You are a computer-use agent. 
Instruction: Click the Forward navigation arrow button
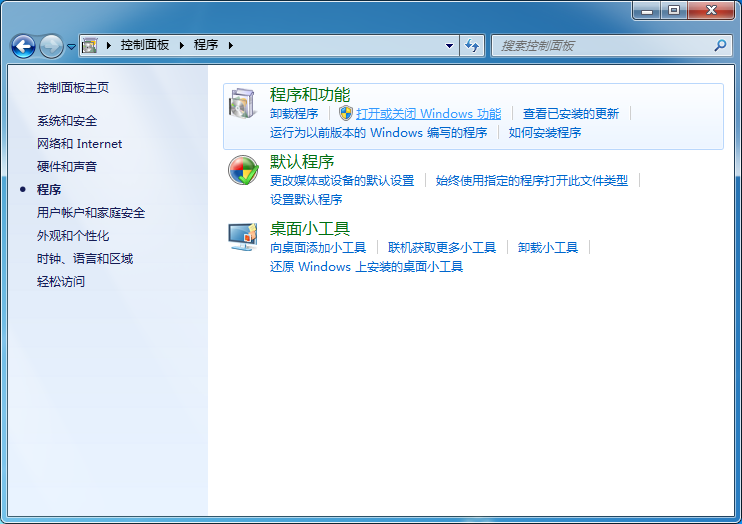(x=50, y=46)
